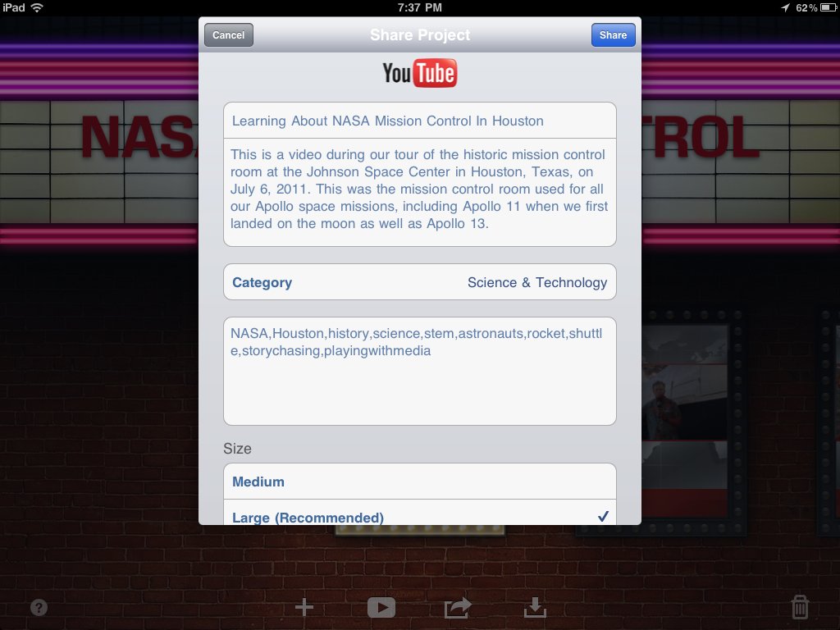Viewport: 840px width, 630px height.
Task: Tap the share arrow icon in bottom toolbar
Action: coord(458,607)
